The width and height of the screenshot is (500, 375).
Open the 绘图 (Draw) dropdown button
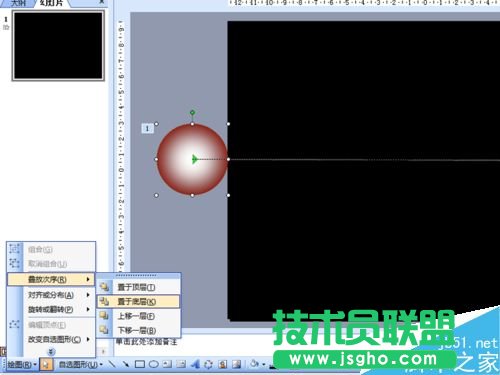(x=22, y=364)
